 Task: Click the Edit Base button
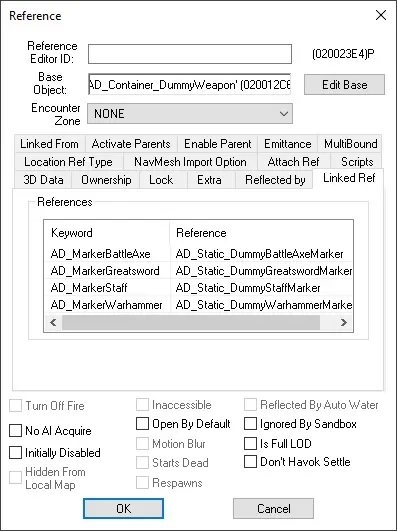point(344,84)
